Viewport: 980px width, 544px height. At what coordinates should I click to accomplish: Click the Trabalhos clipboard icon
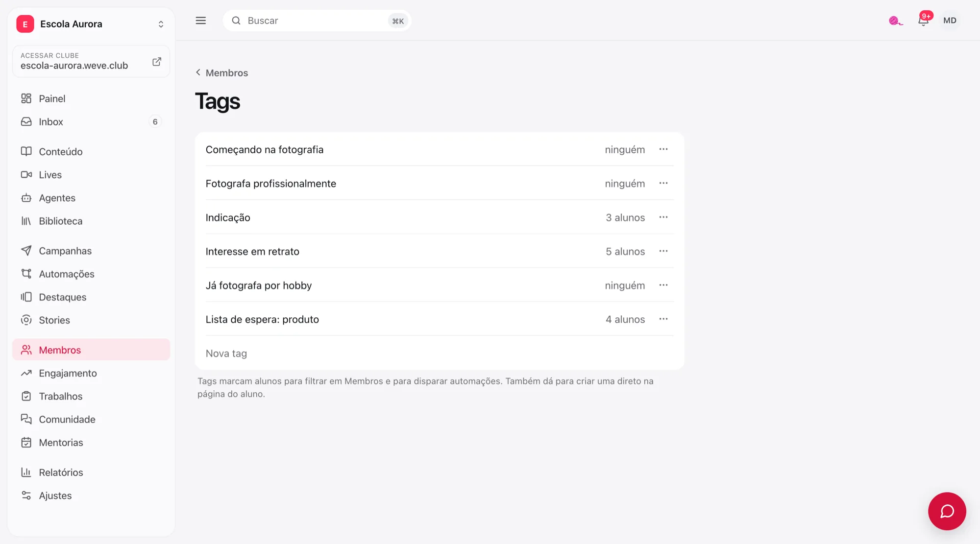click(26, 396)
